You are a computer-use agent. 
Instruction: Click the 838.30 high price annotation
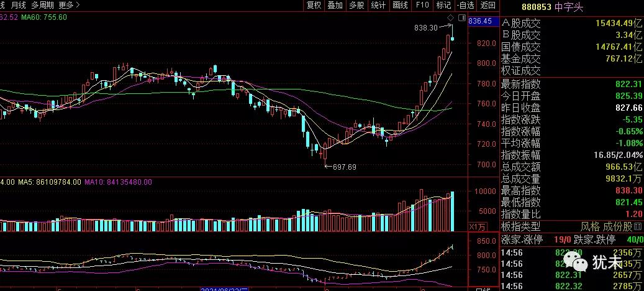coord(425,28)
